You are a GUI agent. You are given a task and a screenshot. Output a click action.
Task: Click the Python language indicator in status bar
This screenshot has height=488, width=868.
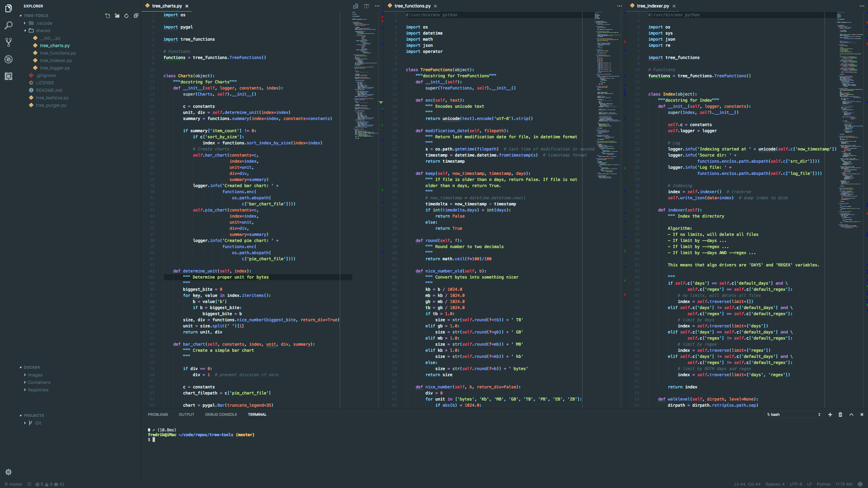[x=824, y=484]
